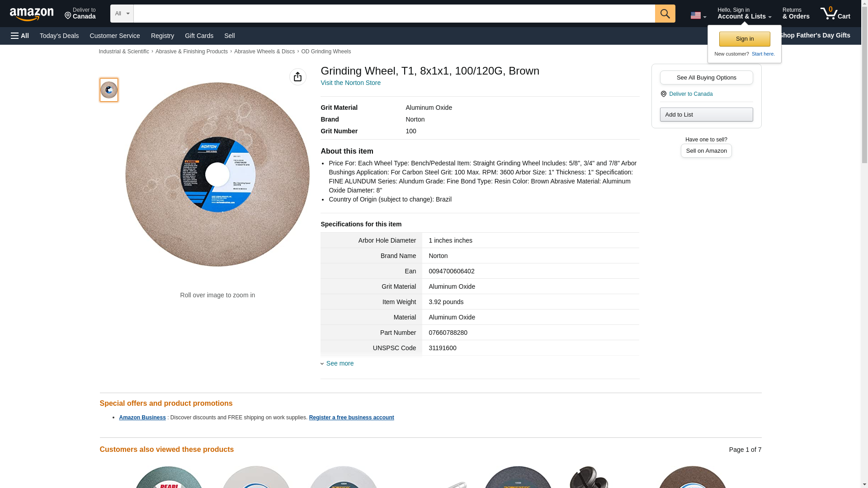This screenshot has height=488, width=868.
Task: Visit the Norton Store link
Action: tap(350, 83)
